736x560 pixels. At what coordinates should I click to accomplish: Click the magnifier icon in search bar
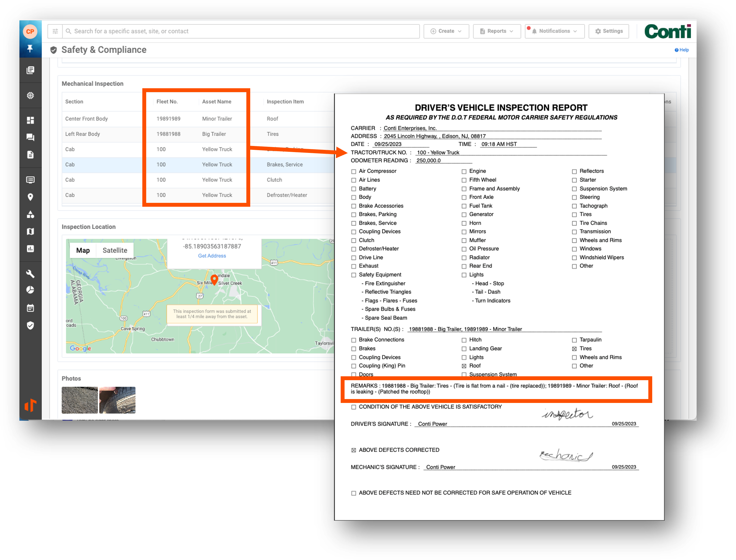[x=68, y=31]
